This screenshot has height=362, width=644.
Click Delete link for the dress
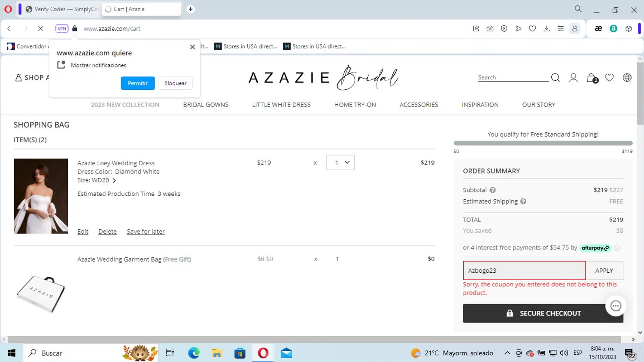(x=107, y=231)
